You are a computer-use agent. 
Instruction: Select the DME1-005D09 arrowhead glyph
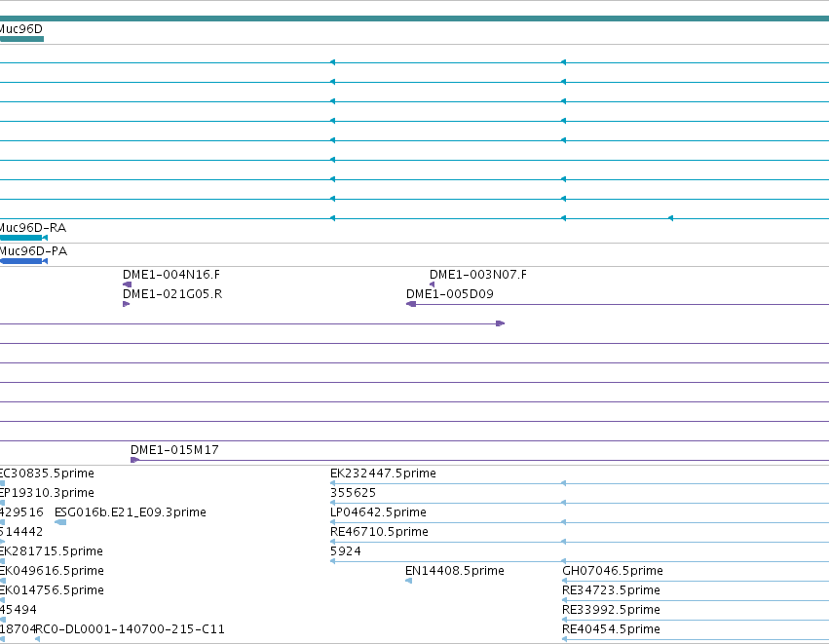click(411, 304)
